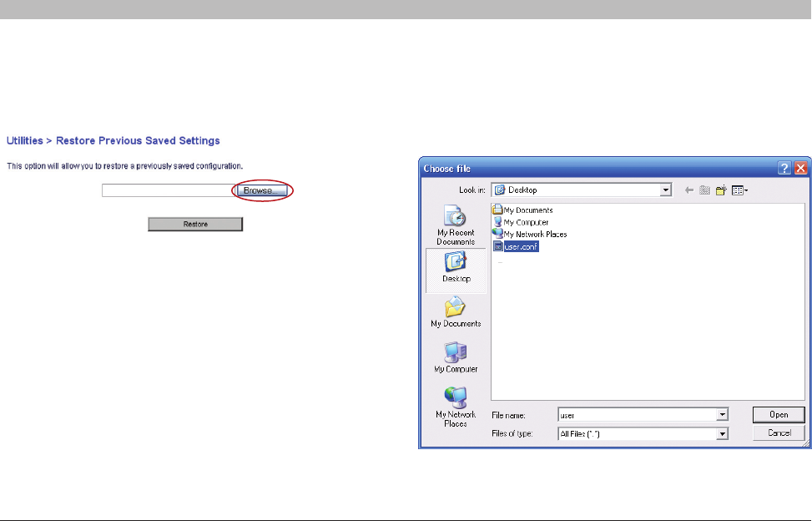812x521 pixels.
Task: Open My Computer from places bar
Action: tap(456, 359)
